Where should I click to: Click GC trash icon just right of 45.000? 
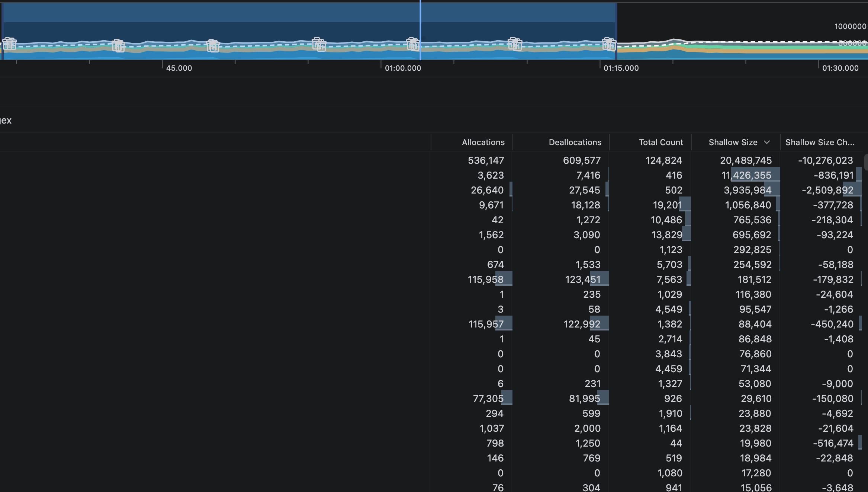click(x=213, y=46)
